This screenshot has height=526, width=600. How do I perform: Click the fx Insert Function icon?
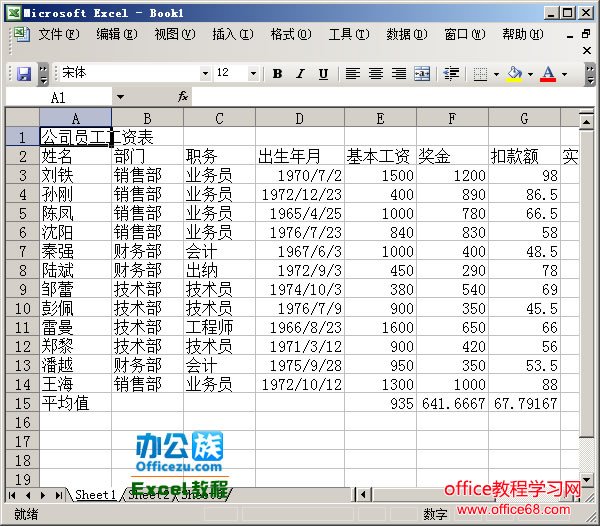[x=183, y=97]
